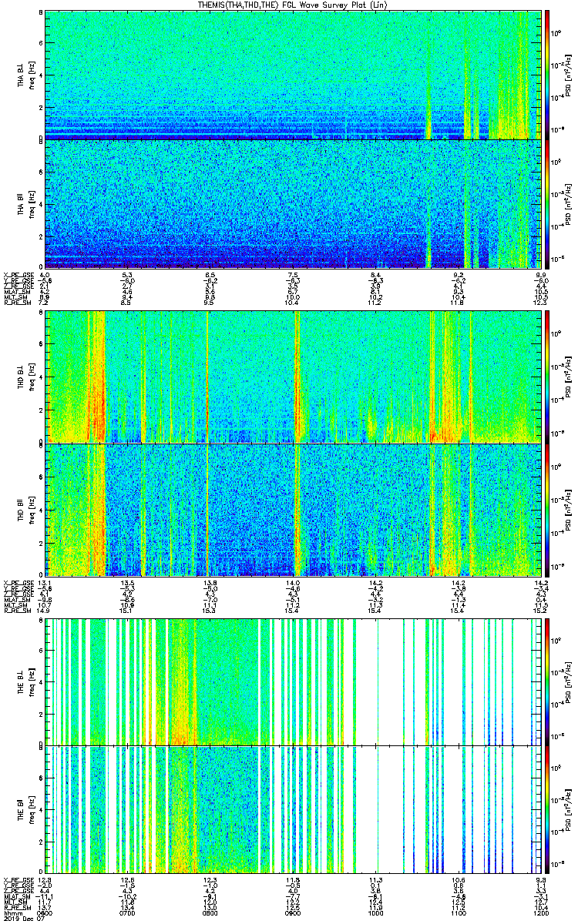Click the 'PSD [nT²/Hz]' label of the top color bar
Image resolution: width=578 pixels, height=924 pixels.
point(569,75)
